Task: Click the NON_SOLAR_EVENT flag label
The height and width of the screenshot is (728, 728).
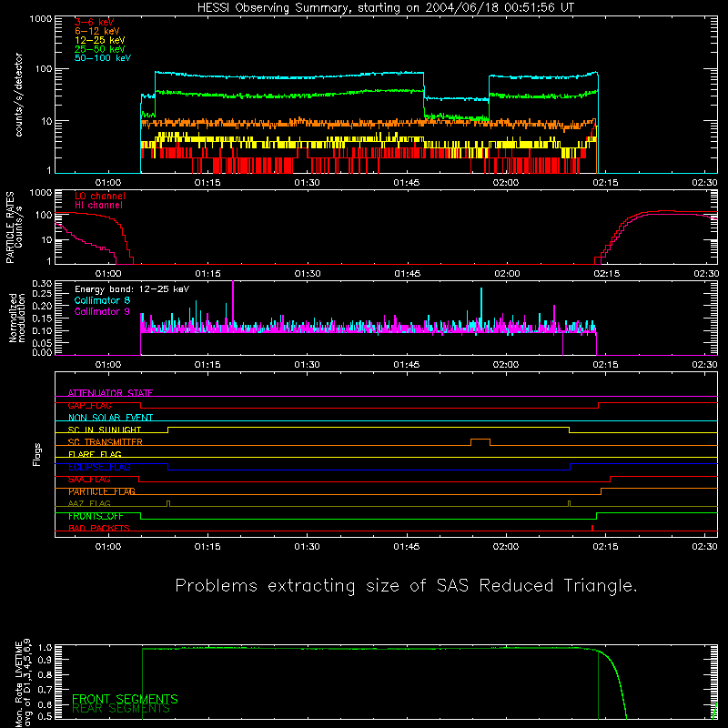Action: pyautogui.click(x=110, y=418)
